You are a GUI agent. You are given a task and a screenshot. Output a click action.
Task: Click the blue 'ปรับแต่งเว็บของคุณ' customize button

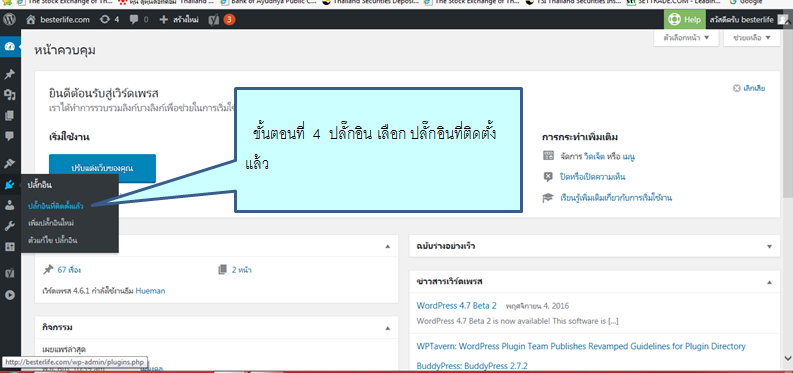click(102, 168)
